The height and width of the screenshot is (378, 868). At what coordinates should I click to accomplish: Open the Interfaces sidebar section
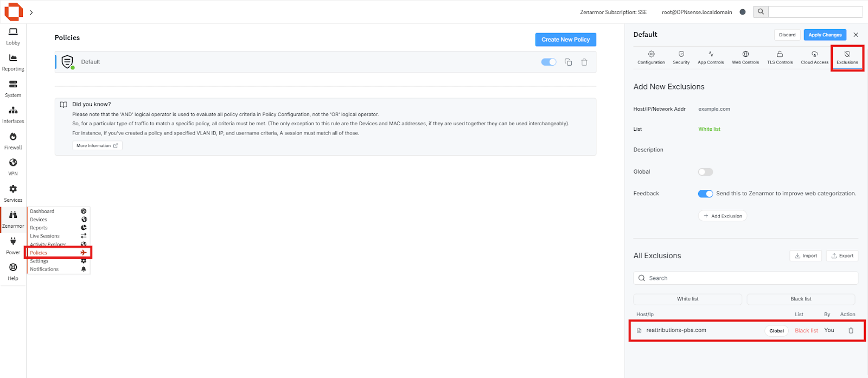coord(13,115)
